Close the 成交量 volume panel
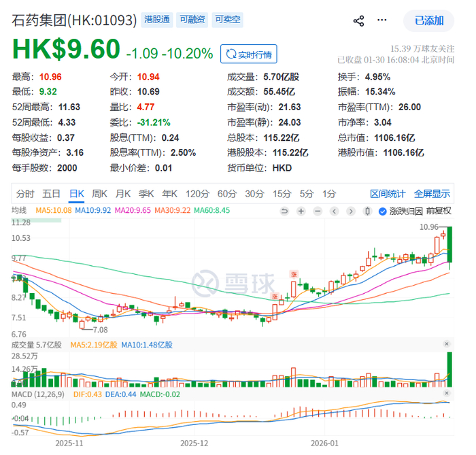 click(447, 344)
